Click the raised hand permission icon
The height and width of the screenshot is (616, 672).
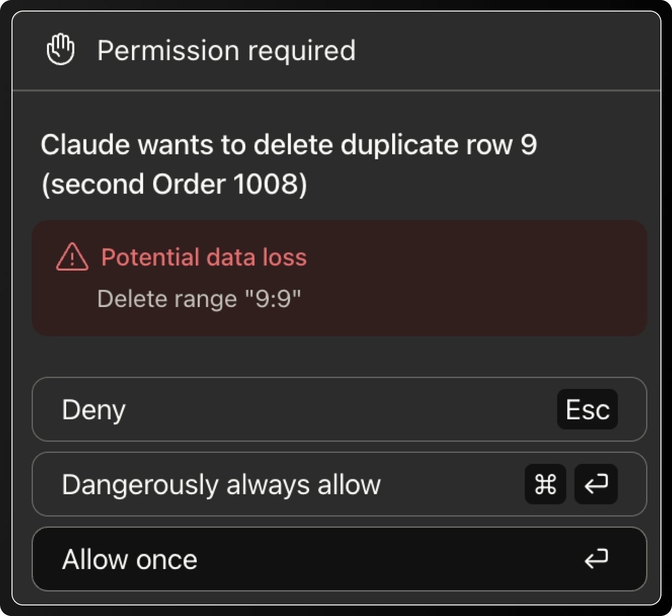(60, 49)
